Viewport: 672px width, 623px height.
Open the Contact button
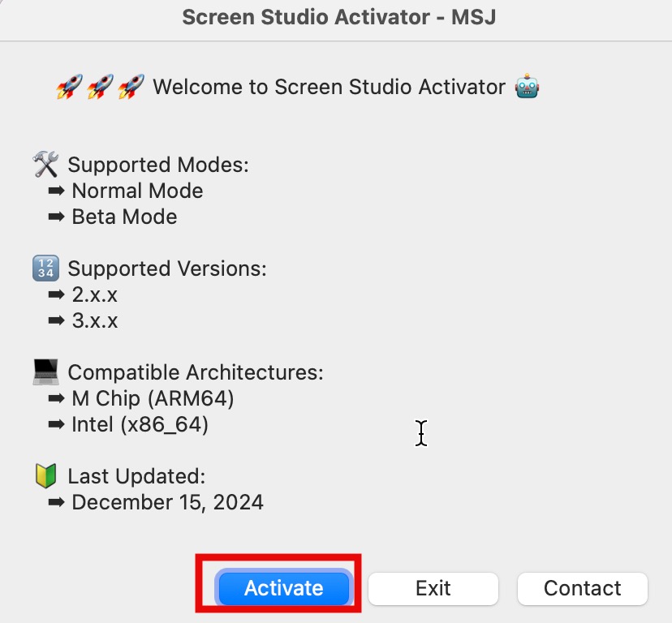click(582, 588)
